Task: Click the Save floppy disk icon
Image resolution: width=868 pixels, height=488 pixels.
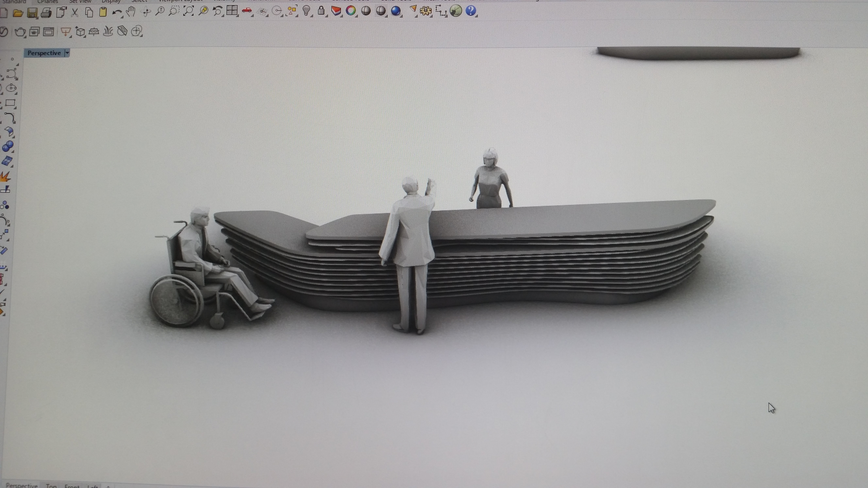Action: (32, 13)
